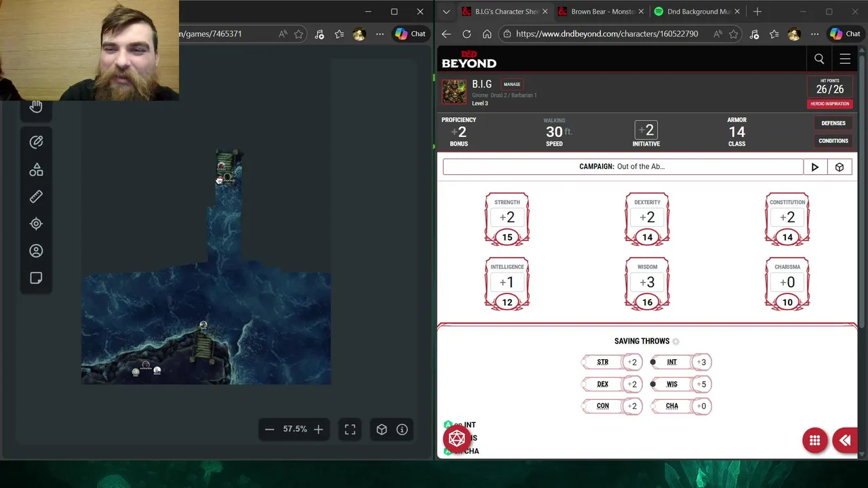Roll STR saving throw +2
This screenshot has width=868, height=488.
(632, 363)
